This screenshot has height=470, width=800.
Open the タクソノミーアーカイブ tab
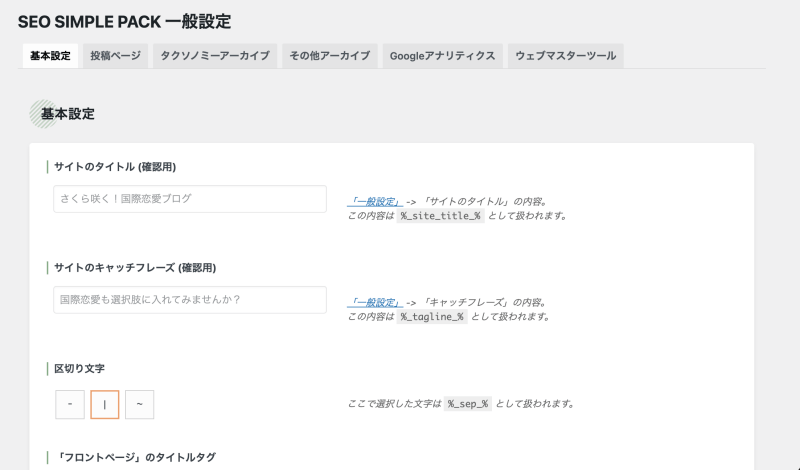(215, 56)
